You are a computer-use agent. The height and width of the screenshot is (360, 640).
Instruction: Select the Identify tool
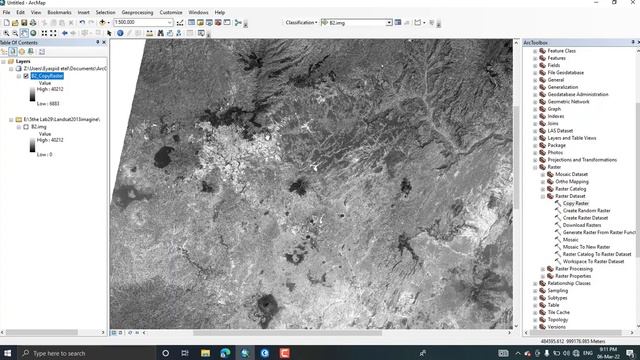120,33
